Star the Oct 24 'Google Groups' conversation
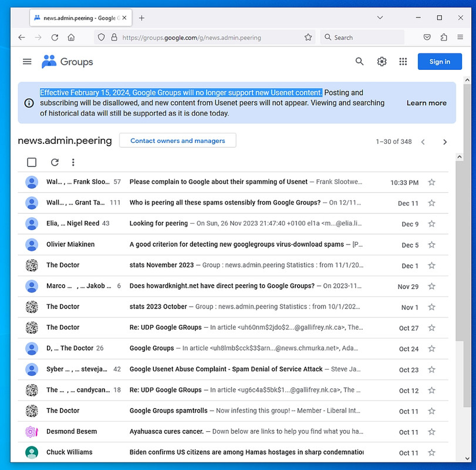Image resolution: width=476 pixels, height=470 pixels. click(431, 349)
